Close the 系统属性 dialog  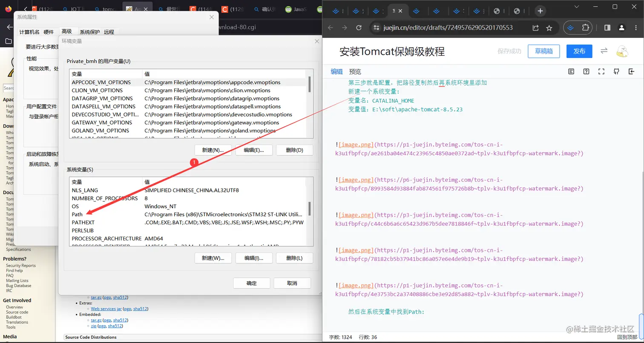click(212, 17)
